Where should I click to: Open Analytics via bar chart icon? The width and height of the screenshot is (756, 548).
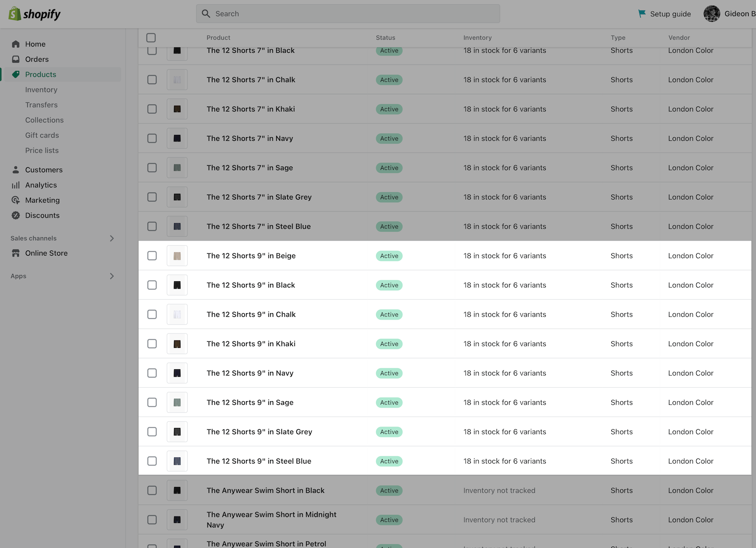(16, 185)
